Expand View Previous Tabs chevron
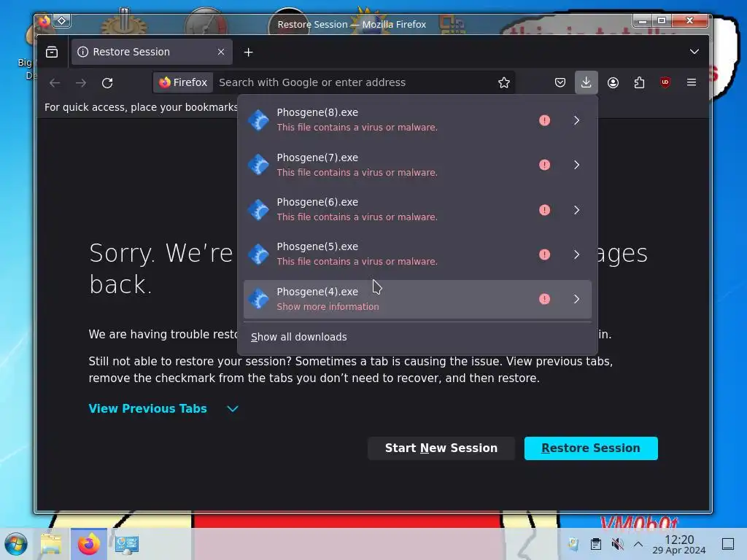The image size is (747, 560). point(233,408)
